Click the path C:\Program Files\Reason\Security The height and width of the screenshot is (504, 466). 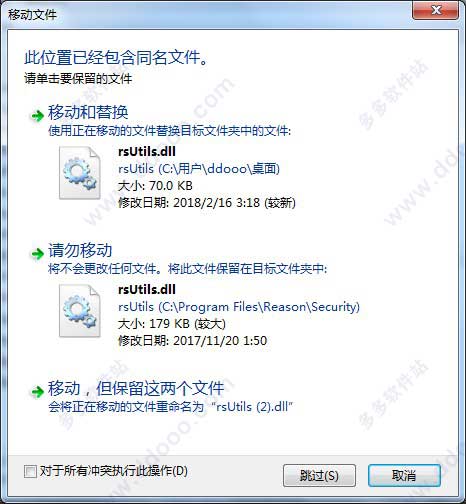259,307
